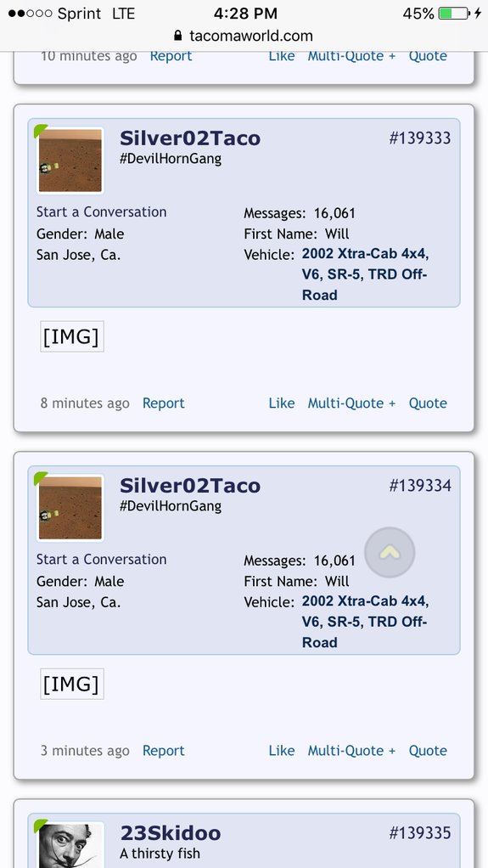Tap the scroll-to-top arrow button
This screenshot has height=868, width=488.
pyautogui.click(x=390, y=552)
